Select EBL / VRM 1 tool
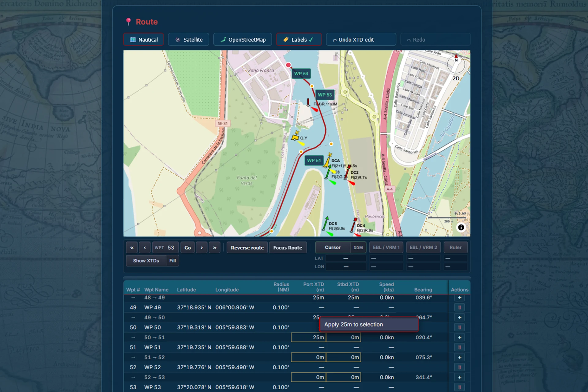This screenshot has height=392, width=588. coord(386,247)
